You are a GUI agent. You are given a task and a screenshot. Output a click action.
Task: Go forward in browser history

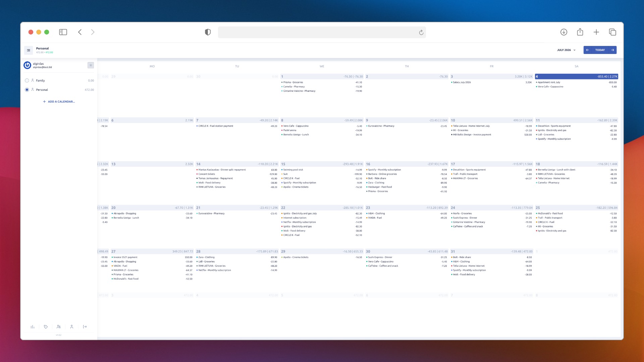click(x=93, y=32)
